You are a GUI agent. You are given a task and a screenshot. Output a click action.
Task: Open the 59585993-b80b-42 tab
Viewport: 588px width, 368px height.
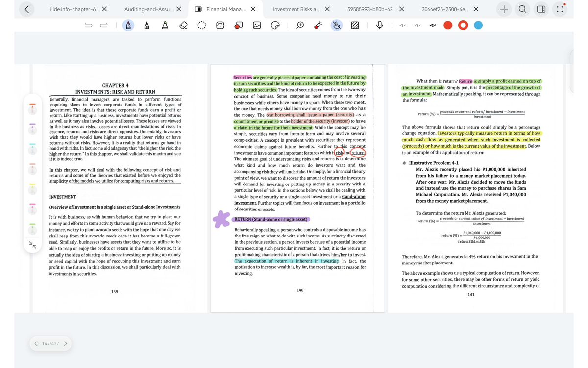click(x=371, y=9)
